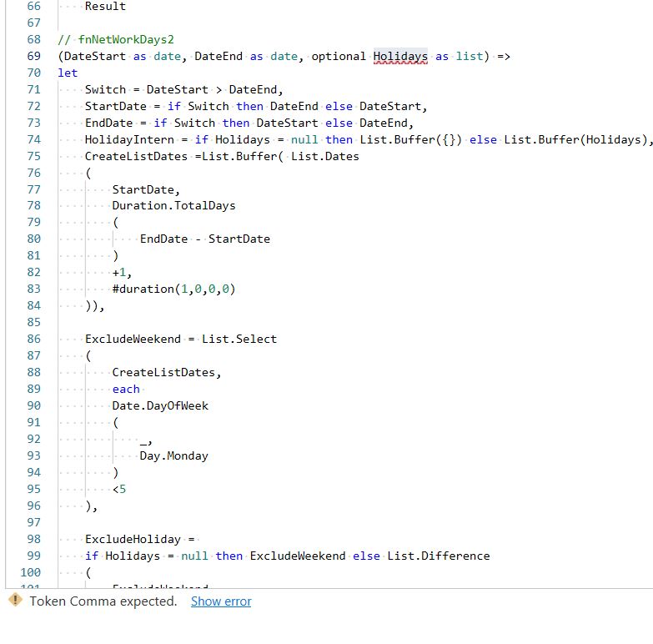Click CreateListDates argument on line 88

coord(163,372)
